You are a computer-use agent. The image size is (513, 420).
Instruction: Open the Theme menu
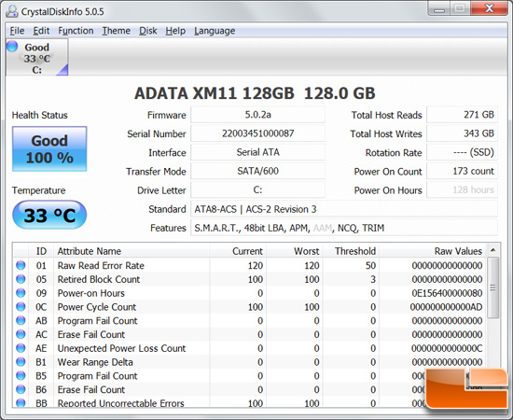click(x=117, y=31)
